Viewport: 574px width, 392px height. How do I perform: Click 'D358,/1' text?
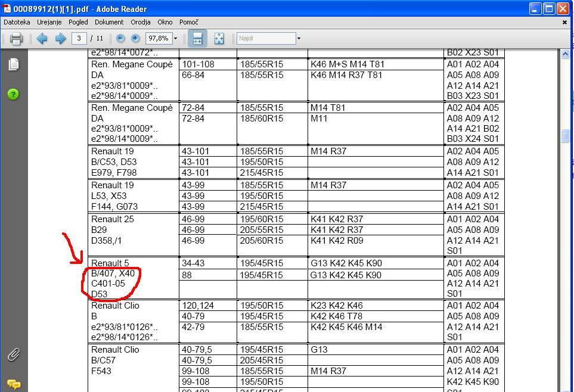(x=106, y=241)
